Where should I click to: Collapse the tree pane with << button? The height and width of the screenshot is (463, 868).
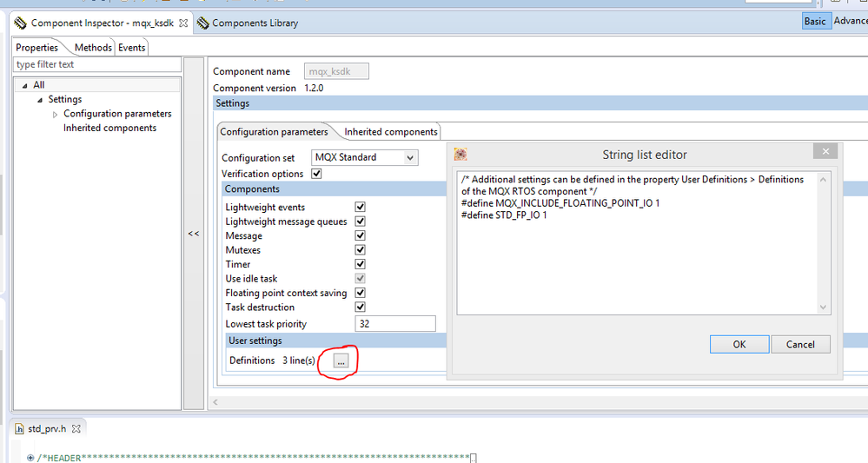click(x=194, y=234)
